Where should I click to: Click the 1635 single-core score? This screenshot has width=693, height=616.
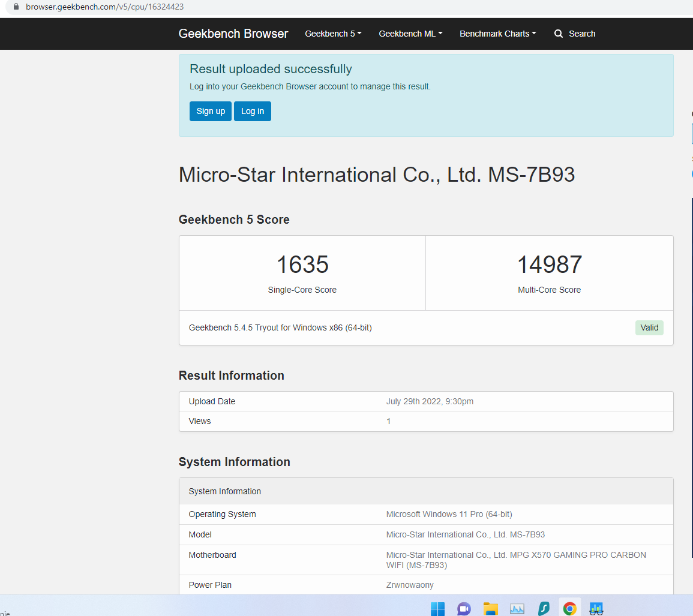pos(302,265)
